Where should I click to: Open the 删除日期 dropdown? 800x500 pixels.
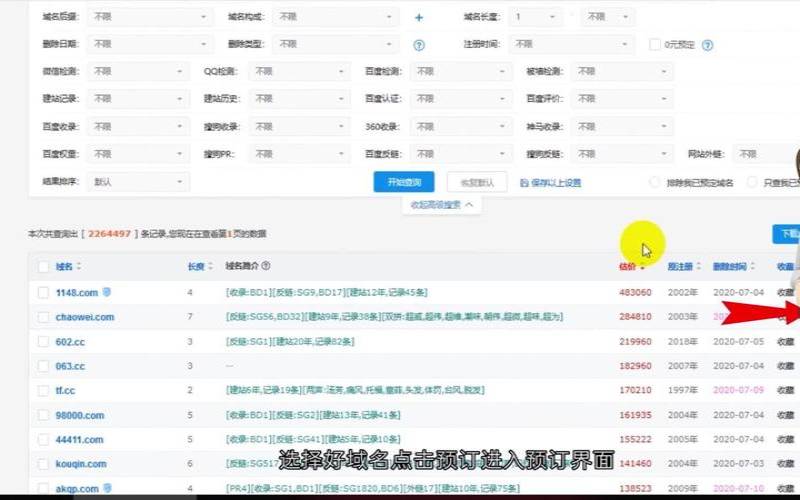(x=150, y=44)
